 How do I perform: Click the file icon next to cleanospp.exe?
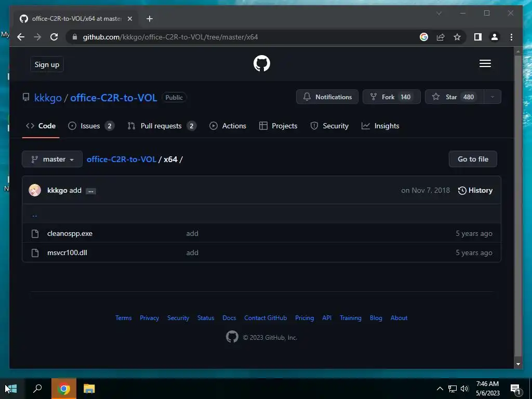pyautogui.click(x=35, y=233)
